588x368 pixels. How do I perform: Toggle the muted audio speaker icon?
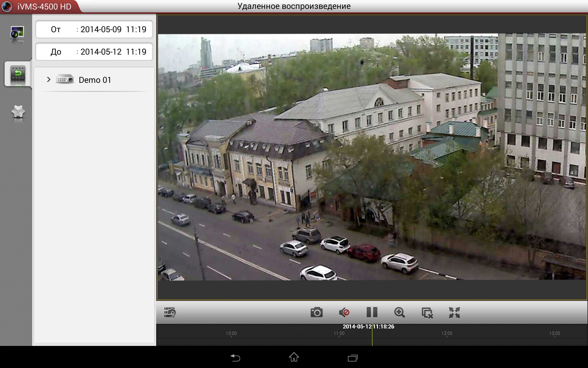coord(344,312)
